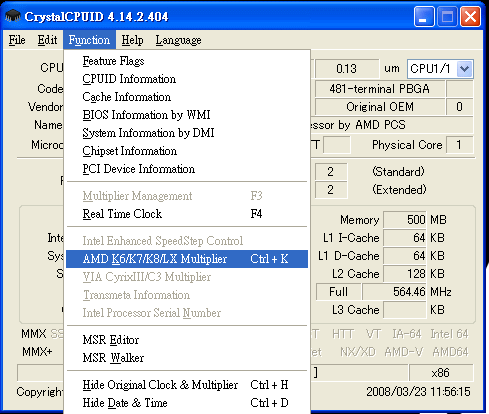Choose Hide Original Clock & Multiplier
Screen dimensions: 489x414
pos(187,385)
